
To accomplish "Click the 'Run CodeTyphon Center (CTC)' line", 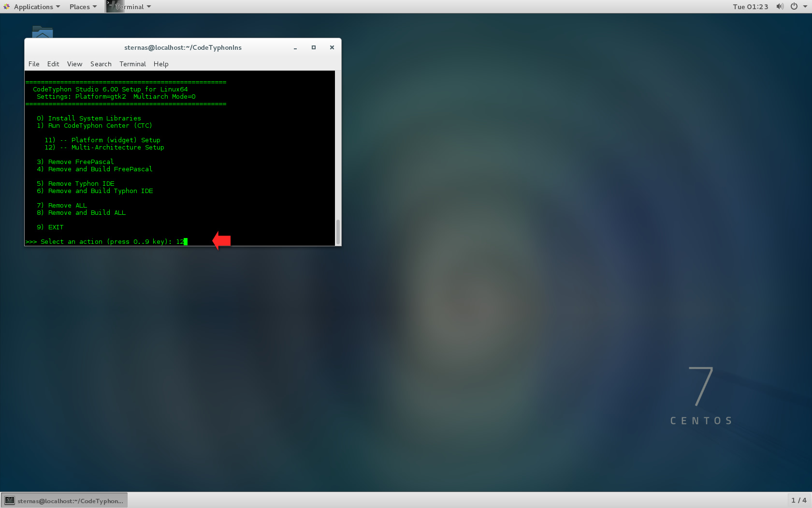I will (94, 125).
